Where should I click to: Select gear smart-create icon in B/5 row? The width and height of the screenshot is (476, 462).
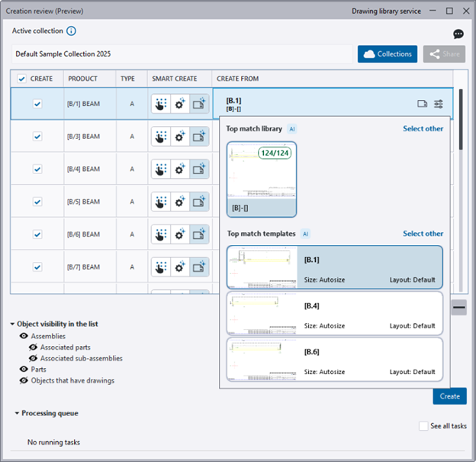(180, 202)
